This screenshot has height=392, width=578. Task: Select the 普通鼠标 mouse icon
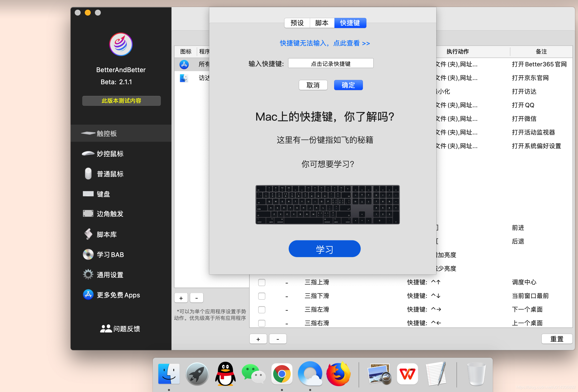pos(88,174)
